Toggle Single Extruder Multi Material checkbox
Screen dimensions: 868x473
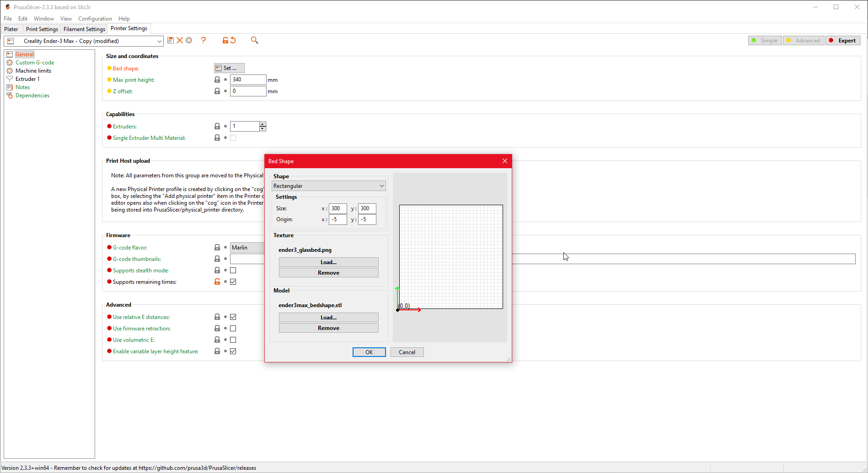pos(233,138)
